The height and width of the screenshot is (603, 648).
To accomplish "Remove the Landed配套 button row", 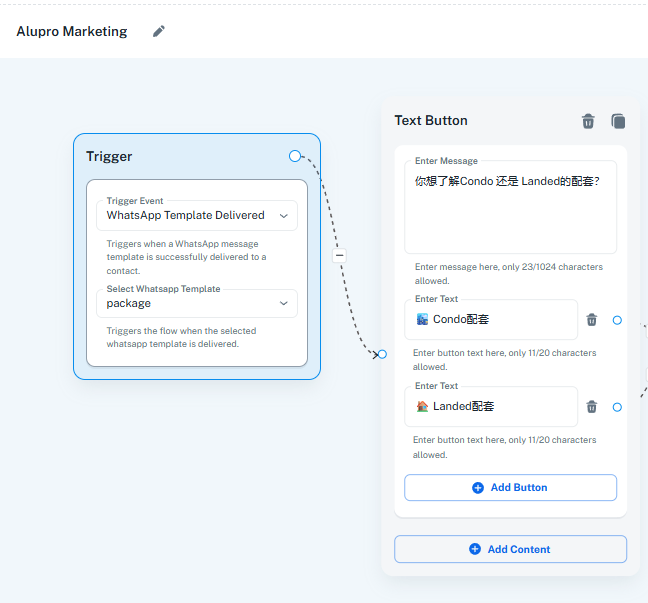I will 592,407.
